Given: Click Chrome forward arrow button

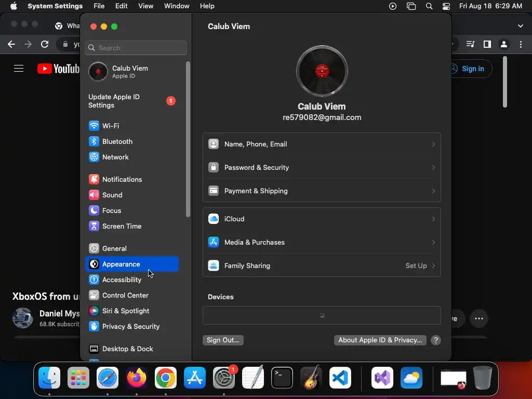Looking at the screenshot, I should [28, 45].
